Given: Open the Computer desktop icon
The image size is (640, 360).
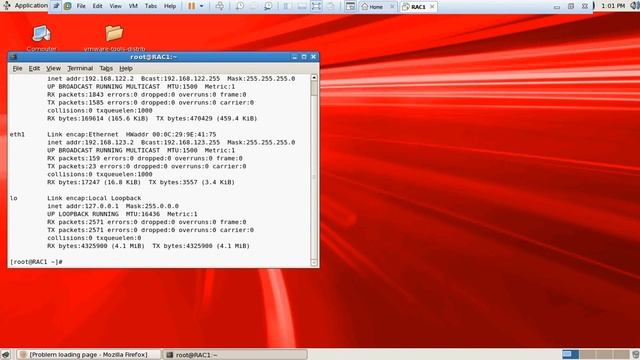Looking at the screenshot, I should (x=42, y=38).
